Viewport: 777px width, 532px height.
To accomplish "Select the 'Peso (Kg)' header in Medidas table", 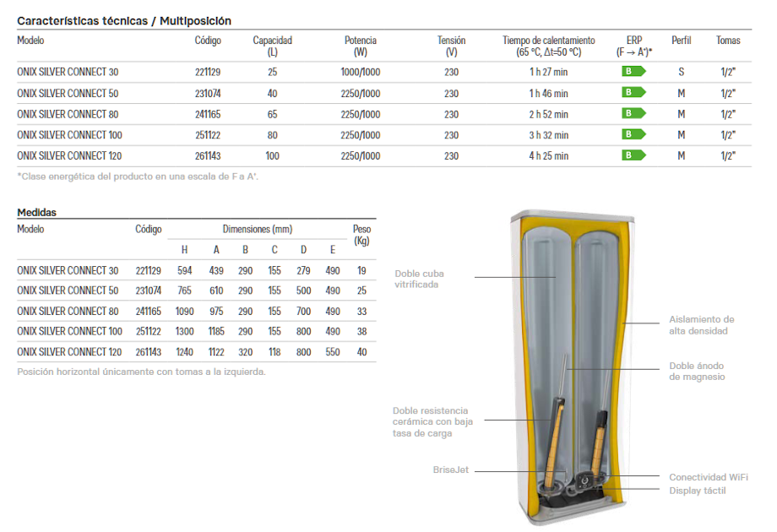I will click(361, 235).
